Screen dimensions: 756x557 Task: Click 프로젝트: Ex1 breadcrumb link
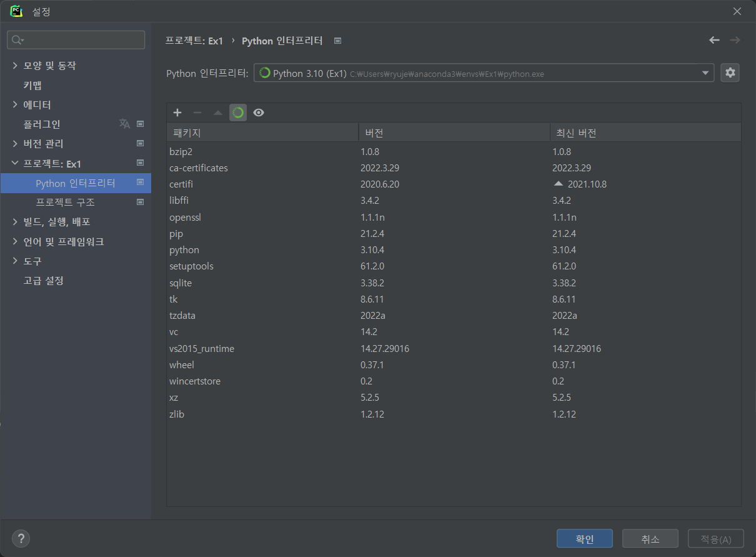[x=194, y=41]
